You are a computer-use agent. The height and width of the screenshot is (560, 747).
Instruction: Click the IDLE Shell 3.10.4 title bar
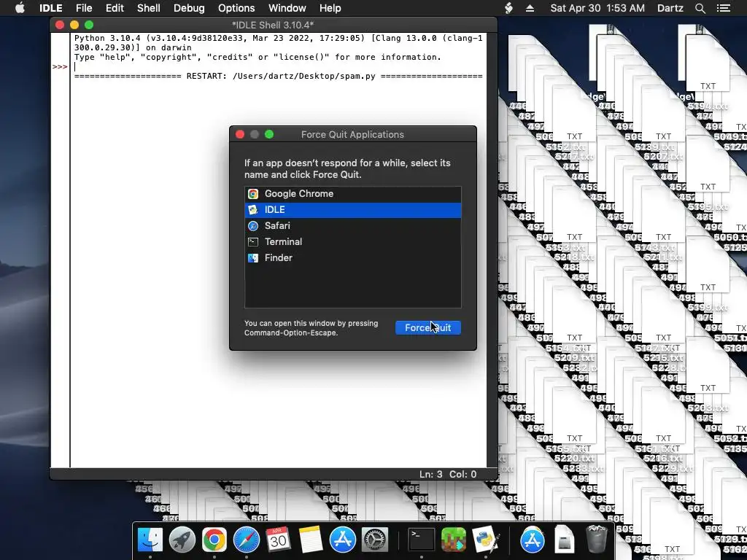(x=273, y=25)
